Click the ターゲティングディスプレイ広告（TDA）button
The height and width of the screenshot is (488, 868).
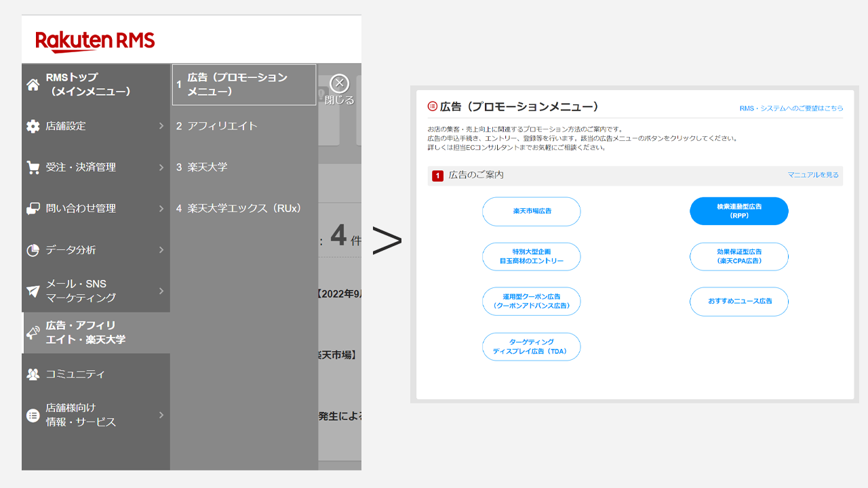tap(532, 346)
